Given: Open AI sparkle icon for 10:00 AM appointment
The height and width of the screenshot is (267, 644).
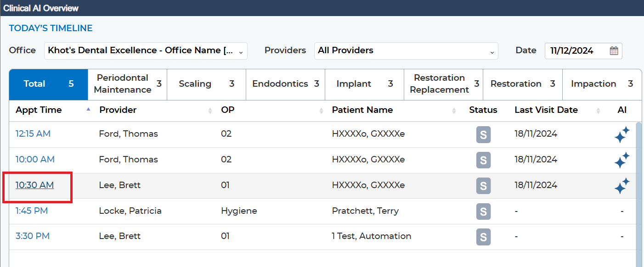Looking at the screenshot, I should (622, 161).
